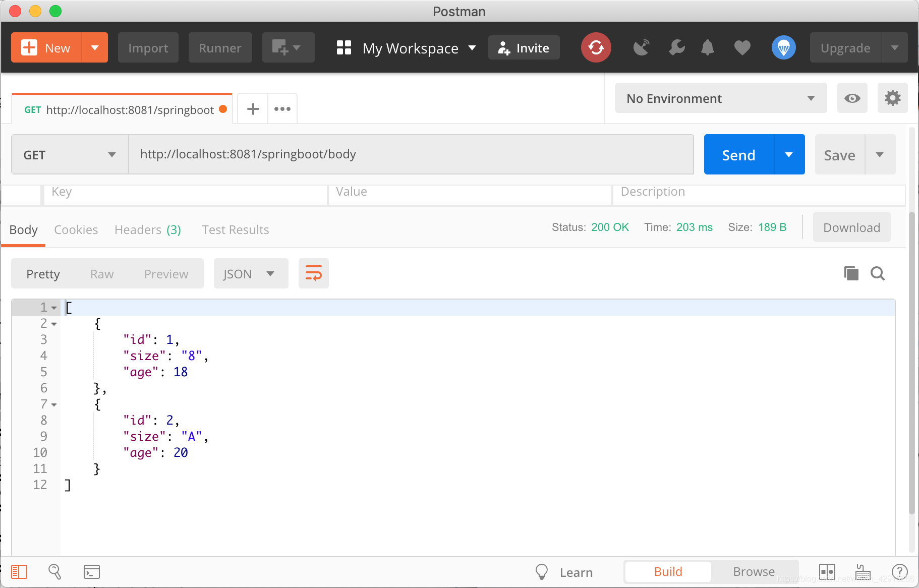919x588 pixels.
Task: Click the Value parameter field
Action: [470, 195]
